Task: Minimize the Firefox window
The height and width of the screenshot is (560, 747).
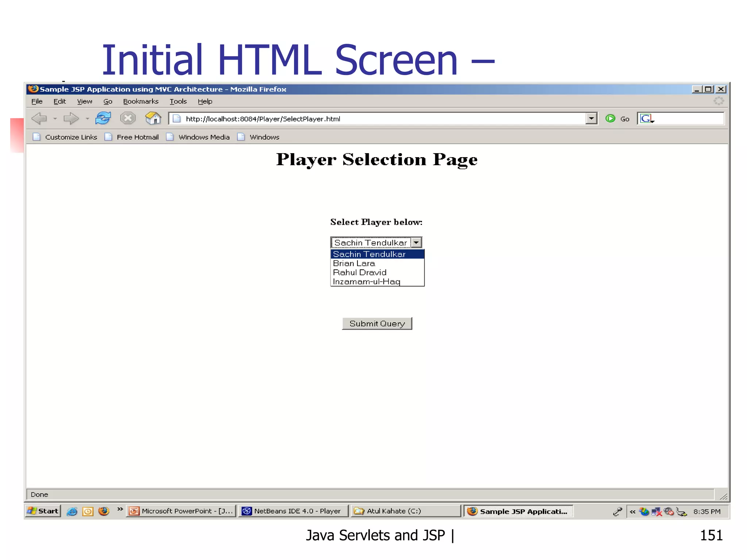Action: pyautogui.click(x=697, y=89)
